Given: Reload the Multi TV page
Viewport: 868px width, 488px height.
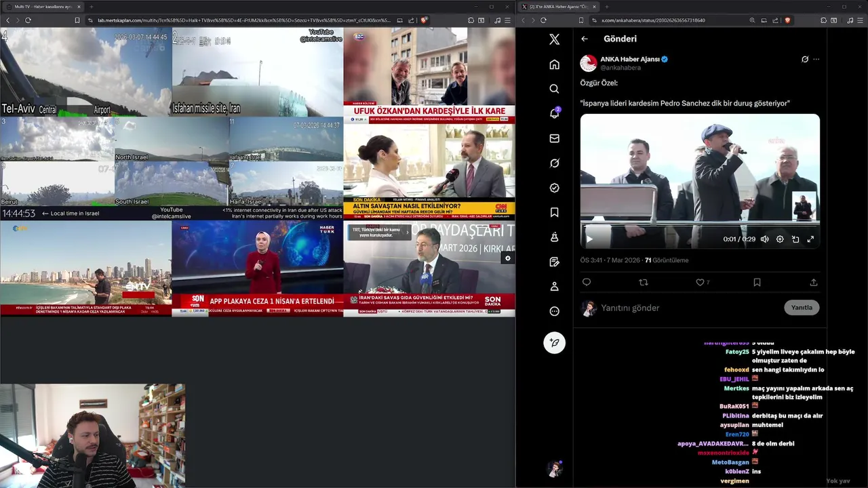Looking at the screenshot, I should coord(28,20).
